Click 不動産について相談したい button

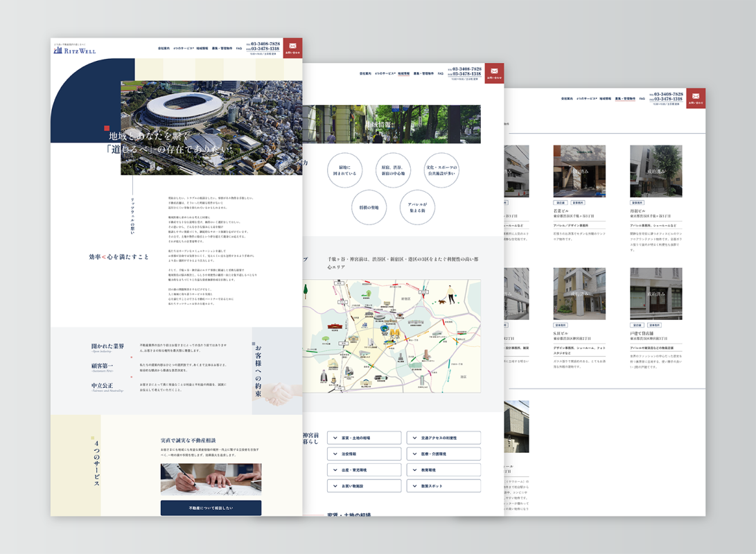(x=211, y=508)
